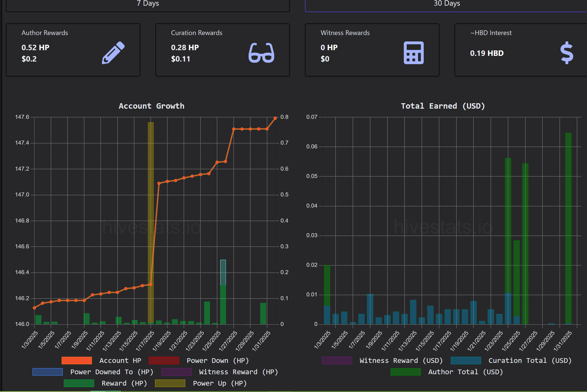Image resolution: width=587 pixels, height=392 pixels.
Task: Toggle Account HP legend swatch
Action: tap(77, 361)
